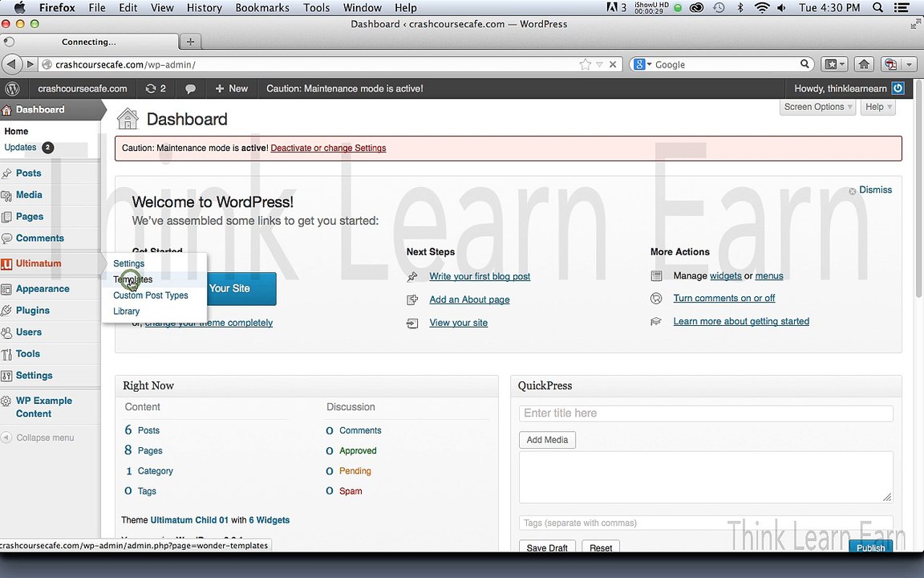Select Custom Post Types in Ultimatum flyout
This screenshot has height=578, width=924.
click(x=150, y=295)
